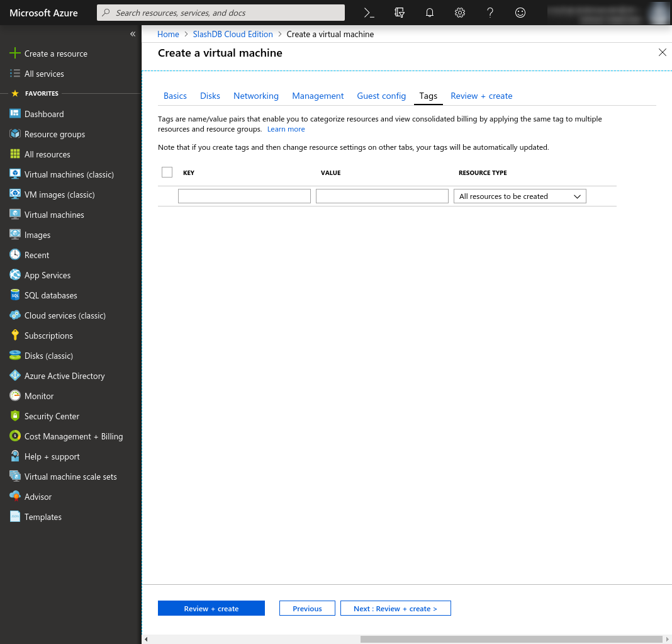Screen dimensions: 672x644
Task: Click the tag Key input field
Action: pyautogui.click(x=244, y=196)
